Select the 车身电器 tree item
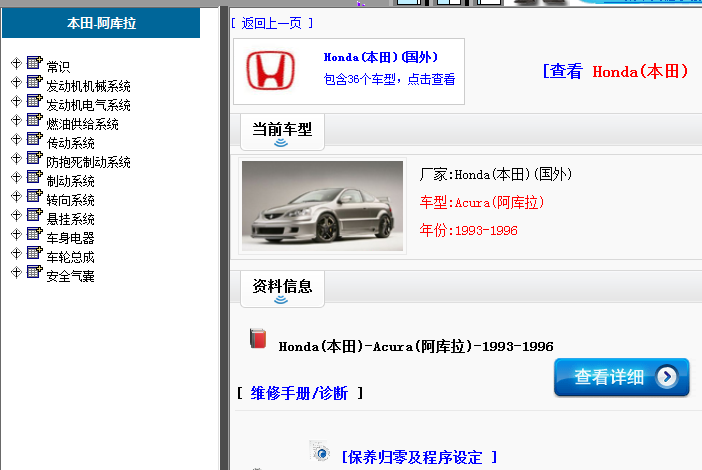This screenshot has width=702, height=470. (70, 238)
